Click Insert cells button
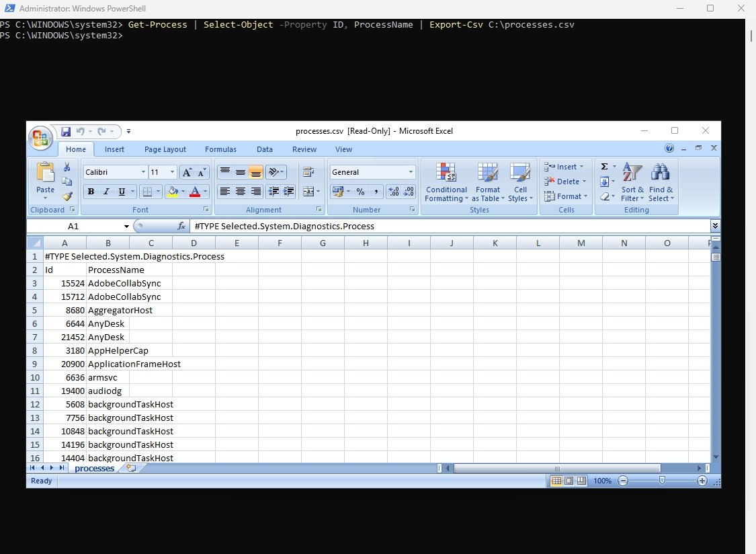The width and height of the screenshot is (756, 554). click(x=564, y=167)
